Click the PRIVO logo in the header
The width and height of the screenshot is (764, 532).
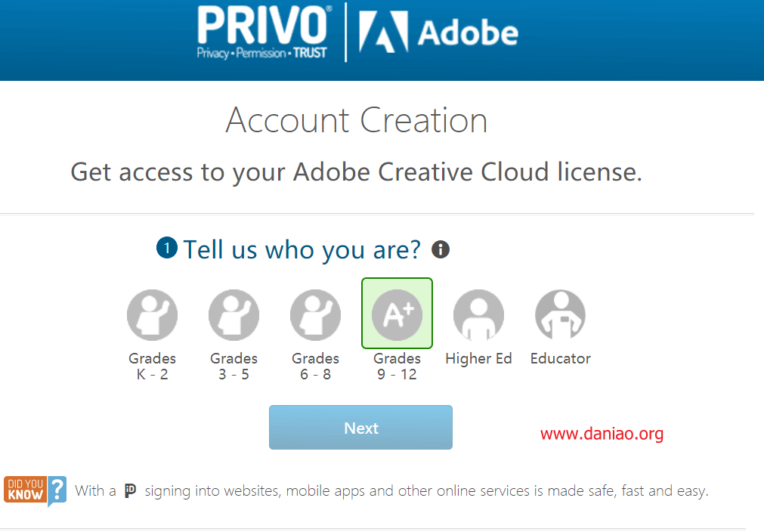click(x=264, y=32)
